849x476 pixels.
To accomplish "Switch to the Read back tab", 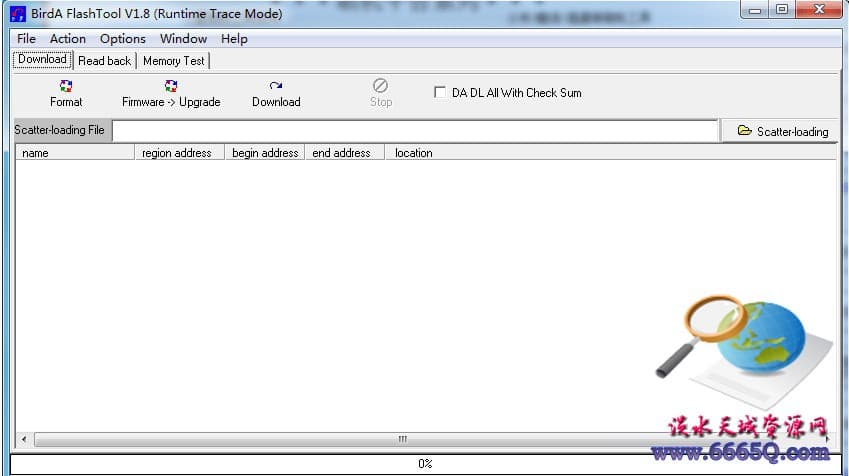I will click(x=105, y=61).
